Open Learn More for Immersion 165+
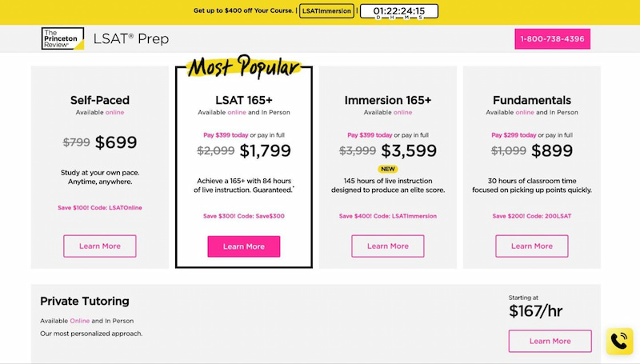The image size is (640, 364). [388, 246]
